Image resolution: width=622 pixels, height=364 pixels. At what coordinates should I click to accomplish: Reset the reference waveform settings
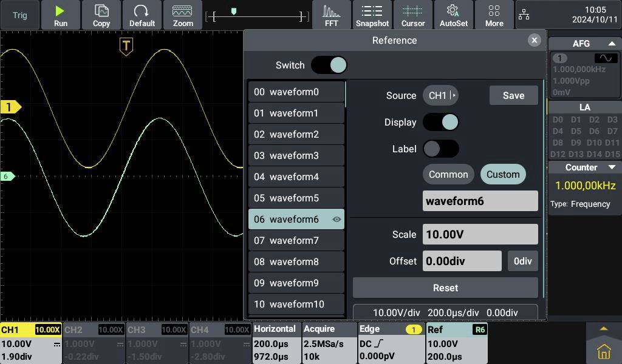[445, 288]
